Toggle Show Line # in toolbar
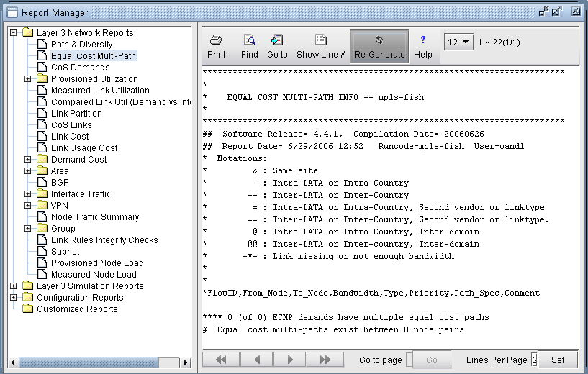Screen dimensions: 588x374 [321, 47]
